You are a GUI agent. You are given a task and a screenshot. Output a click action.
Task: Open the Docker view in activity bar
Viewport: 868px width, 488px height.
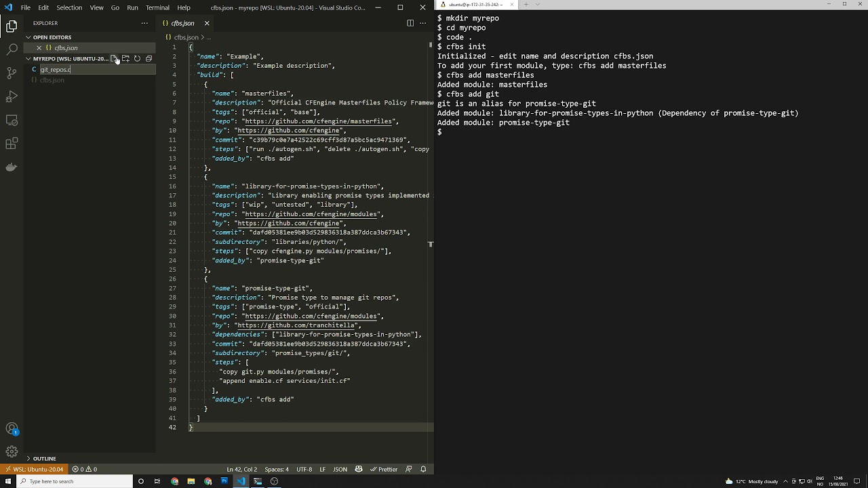(12, 167)
